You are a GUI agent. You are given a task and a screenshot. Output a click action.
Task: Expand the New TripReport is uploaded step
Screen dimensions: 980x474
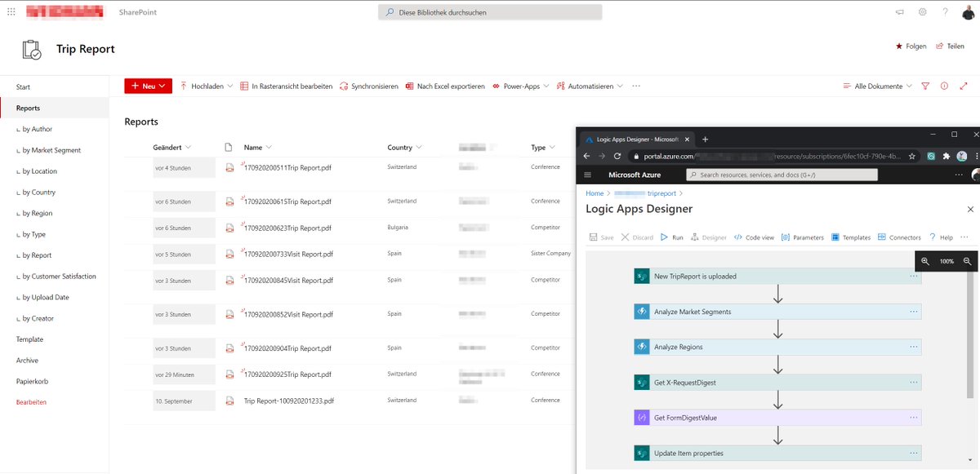777,277
